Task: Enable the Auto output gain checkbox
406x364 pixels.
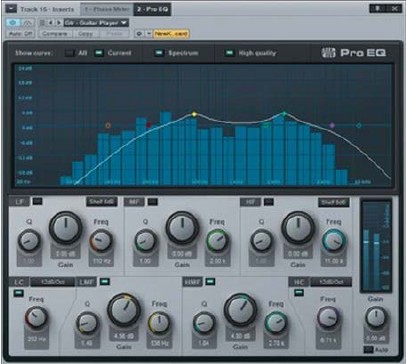Action: tap(368, 349)
